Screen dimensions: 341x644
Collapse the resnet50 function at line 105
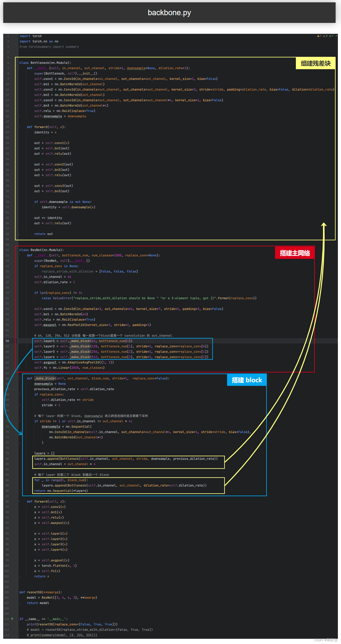[x=18, y=592]
